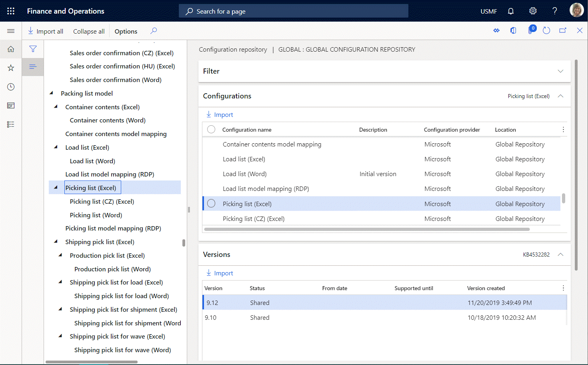Collapse Load list (Excel) tree node
The height and width of the screenshot is (365, 588).
[x=56, y=147]
